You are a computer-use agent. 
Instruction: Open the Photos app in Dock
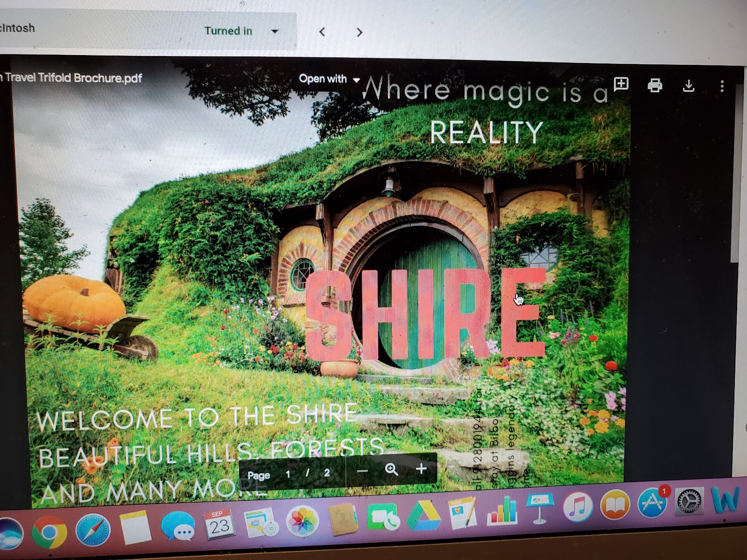pyautogui.click(x=302, y=520)
